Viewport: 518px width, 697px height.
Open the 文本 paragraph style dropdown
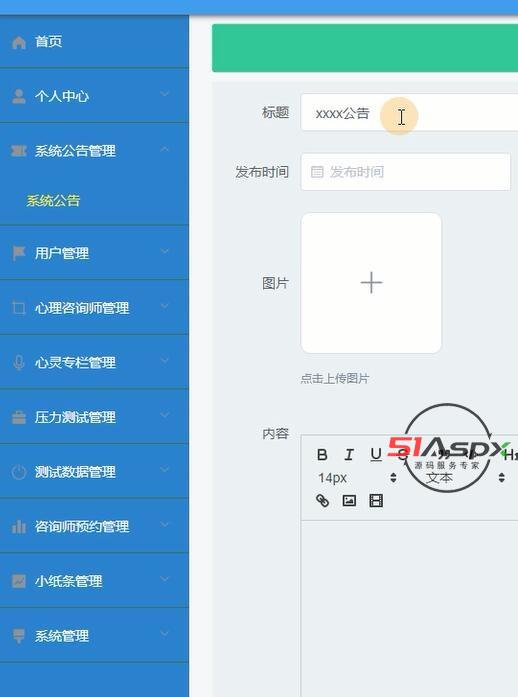(462, 478)
